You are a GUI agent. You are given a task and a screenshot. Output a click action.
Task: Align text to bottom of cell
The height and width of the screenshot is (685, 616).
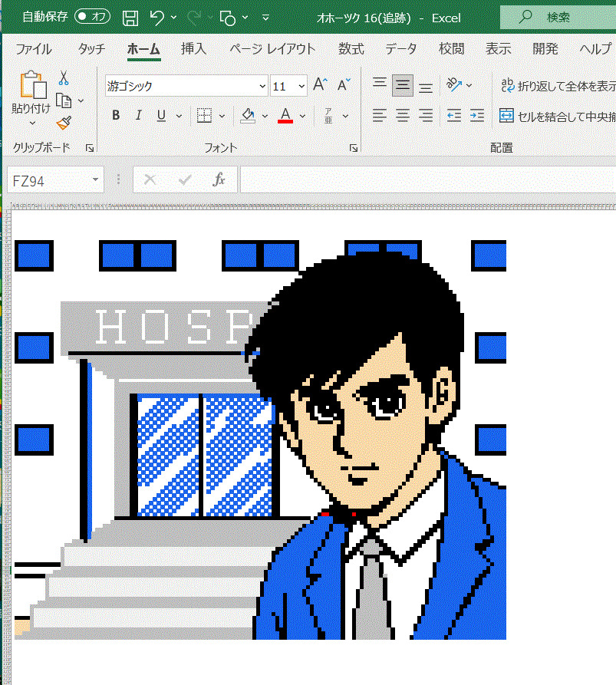[x=426, y=86]
